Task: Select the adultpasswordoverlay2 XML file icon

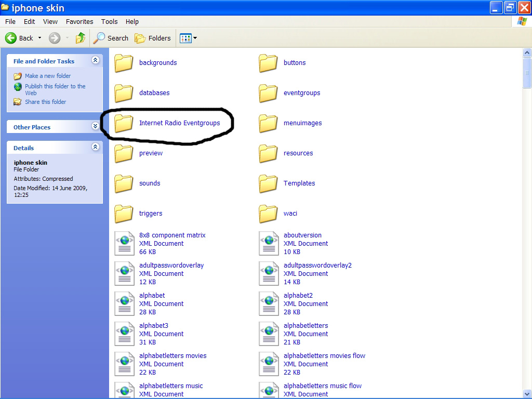Action: [x=269, y=273]
